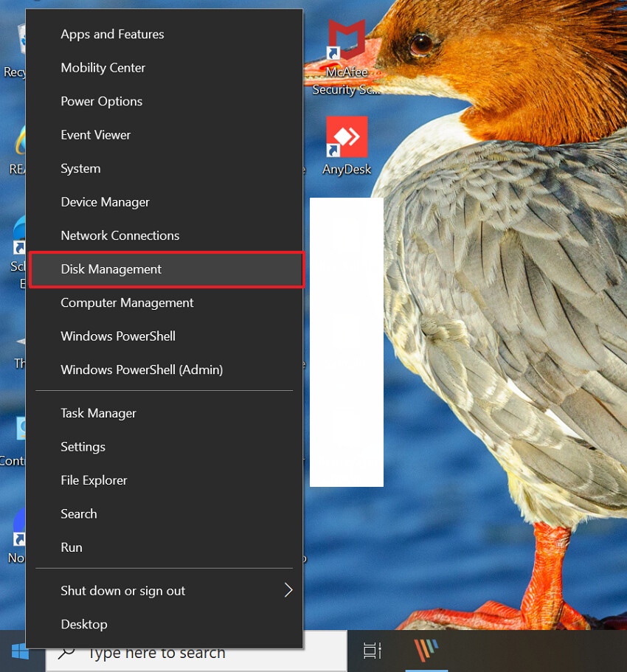Click the Type here to search box

[x=184, y=652]
